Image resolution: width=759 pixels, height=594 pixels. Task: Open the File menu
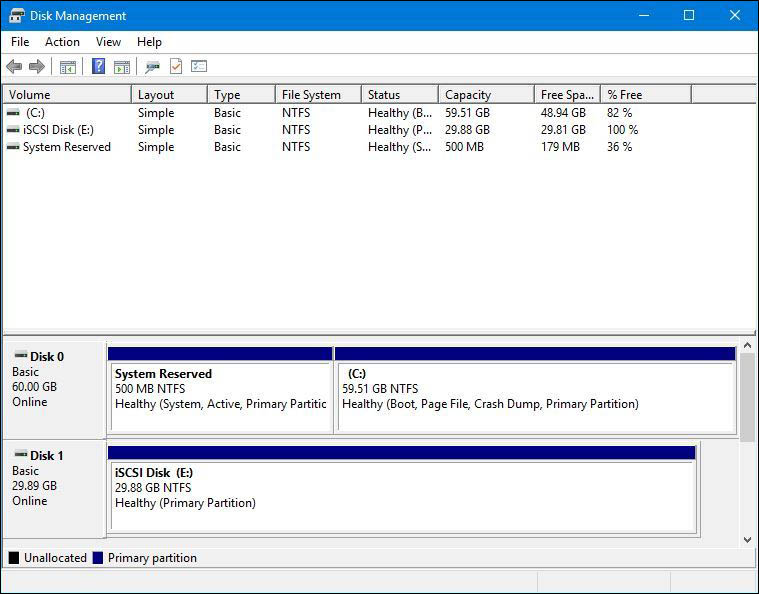click(x=20, y=42)
